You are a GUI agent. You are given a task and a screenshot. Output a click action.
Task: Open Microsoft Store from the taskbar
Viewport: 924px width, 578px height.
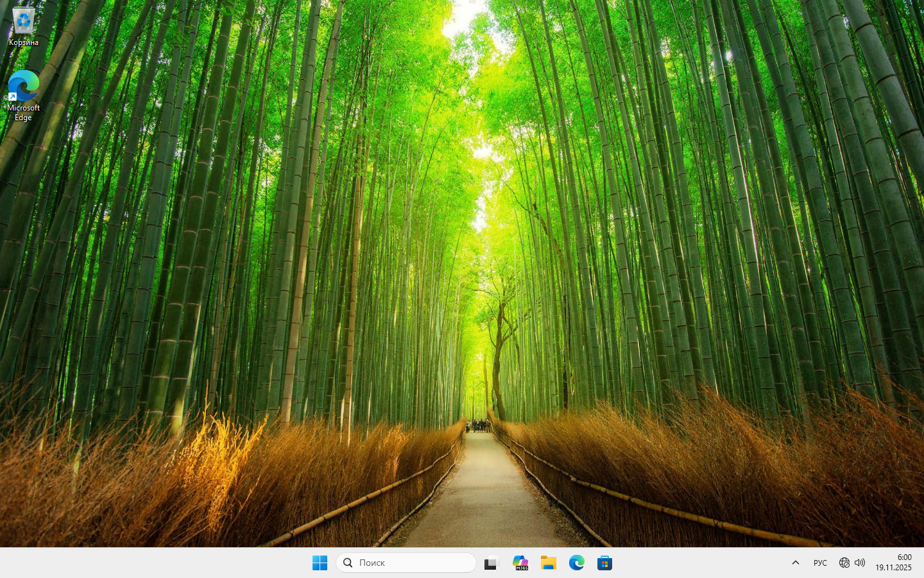[604, 563]
